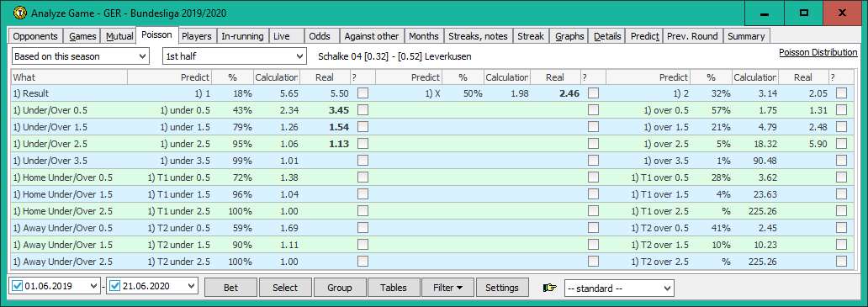
Task: Click the Bet button
Action: click(x=230, y=288)
